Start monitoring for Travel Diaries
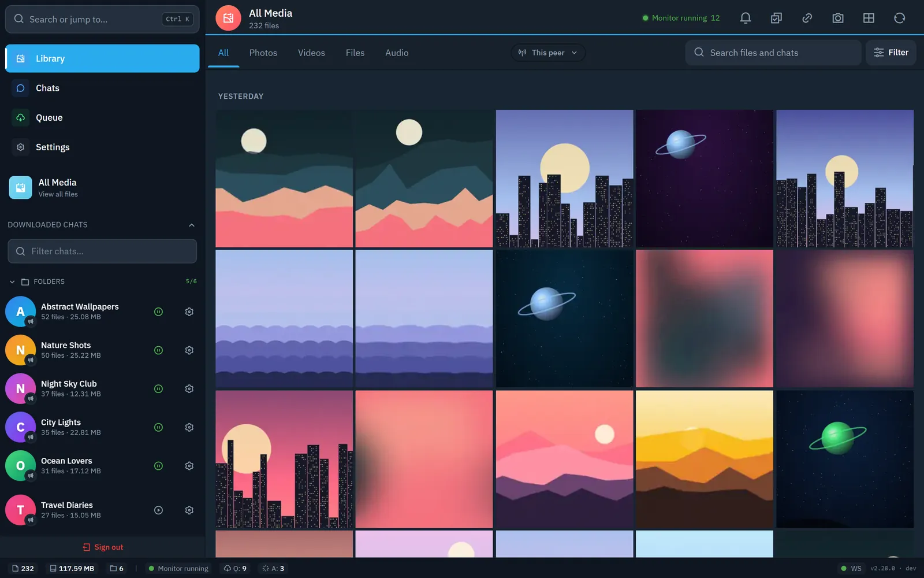The width and height of the screenshot is (924, 578). 158,510
